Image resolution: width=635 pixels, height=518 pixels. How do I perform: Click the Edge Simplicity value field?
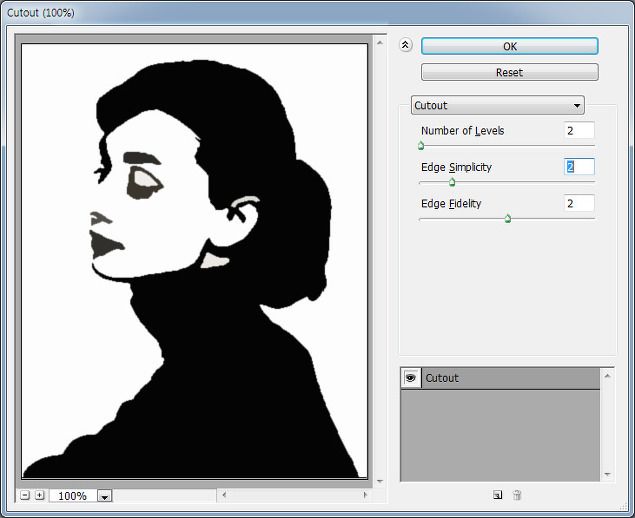click(x=579, y=167)
